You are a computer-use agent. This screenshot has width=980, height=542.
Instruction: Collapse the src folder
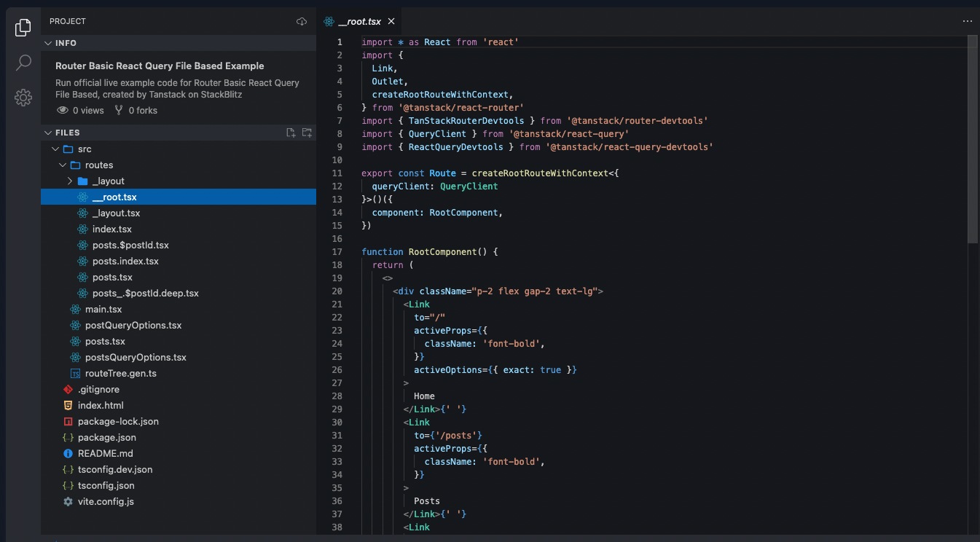[55, 149]
